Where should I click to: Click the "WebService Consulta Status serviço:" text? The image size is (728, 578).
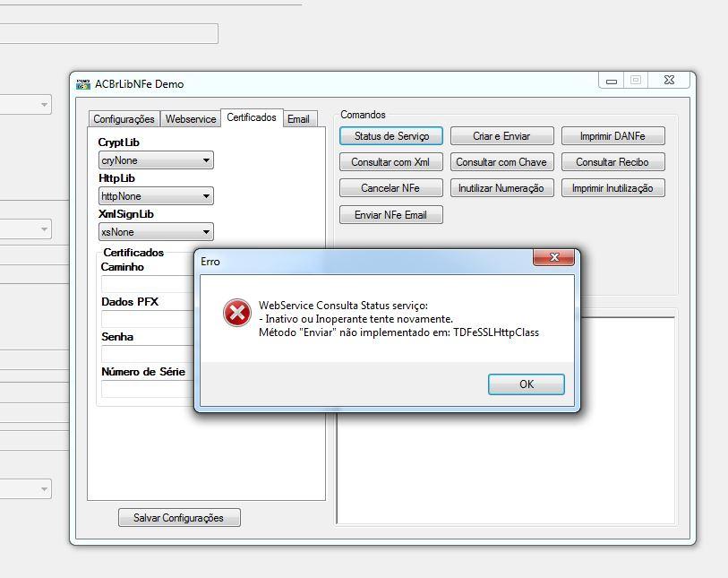pos(343,306)
